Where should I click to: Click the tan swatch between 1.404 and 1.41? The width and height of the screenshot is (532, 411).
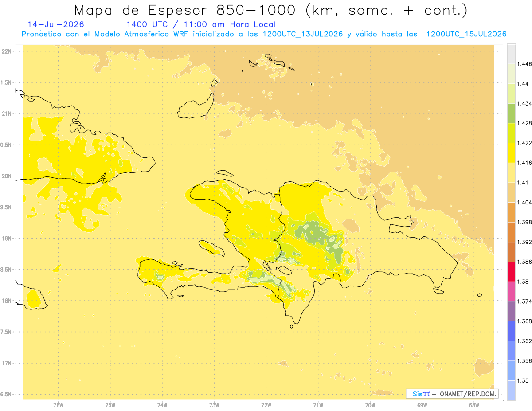[511, 192]
